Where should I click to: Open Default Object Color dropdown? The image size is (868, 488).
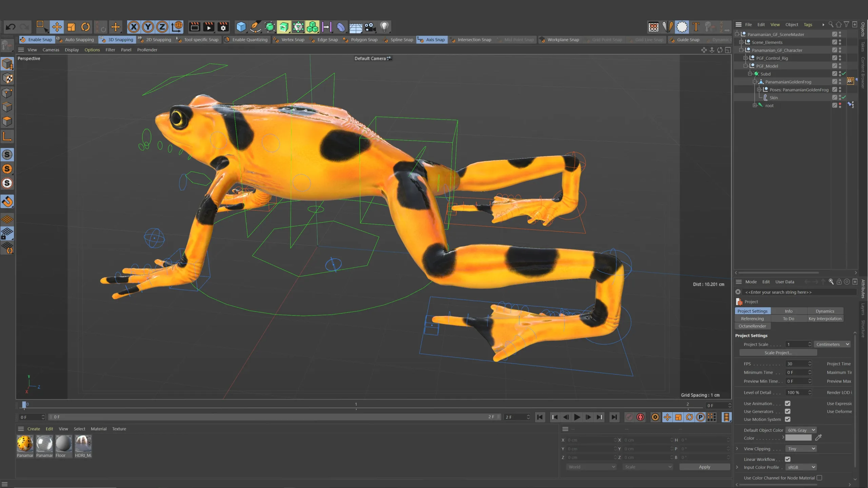801,430
